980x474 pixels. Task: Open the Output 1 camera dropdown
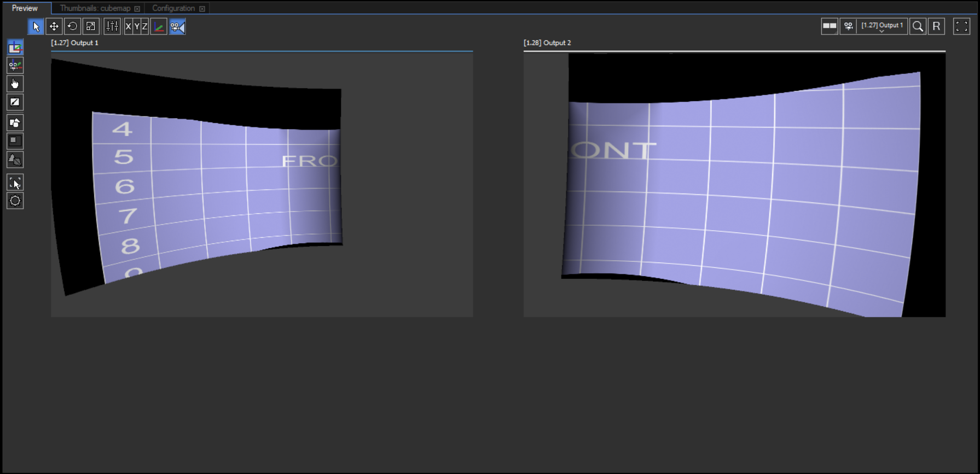click(x=882, y=26)
